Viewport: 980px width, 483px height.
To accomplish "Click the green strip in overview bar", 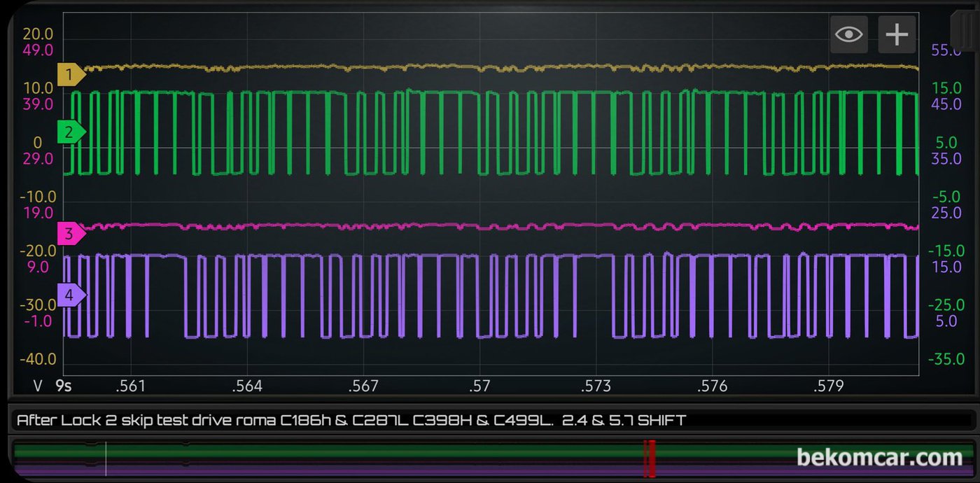I will click(x=490, y=451).
